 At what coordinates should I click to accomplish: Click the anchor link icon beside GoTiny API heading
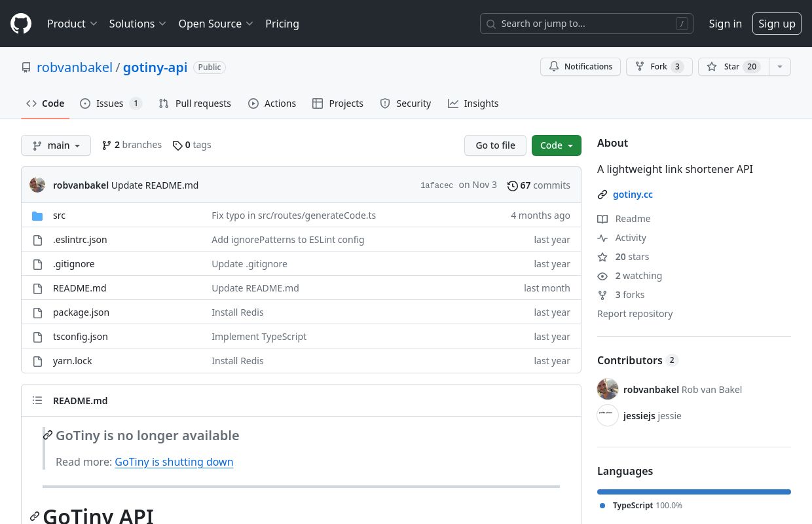pyautogui.click(x=35, y=516)
